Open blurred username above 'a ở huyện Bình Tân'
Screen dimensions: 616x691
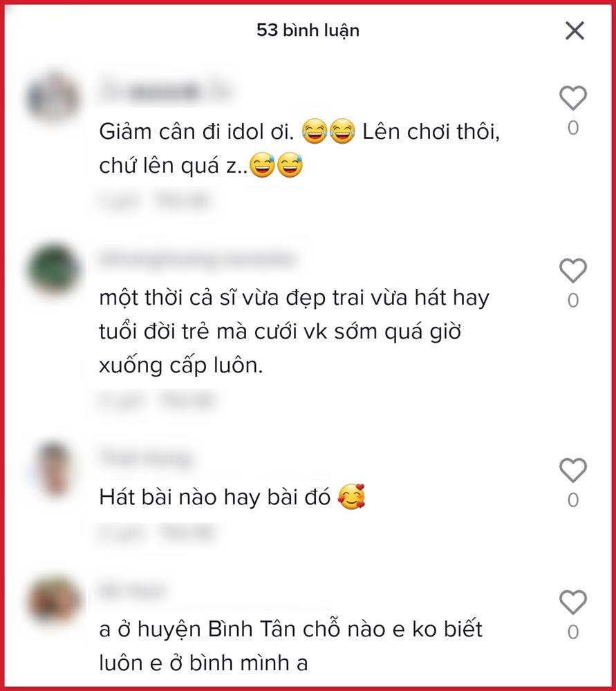(132, 591)
